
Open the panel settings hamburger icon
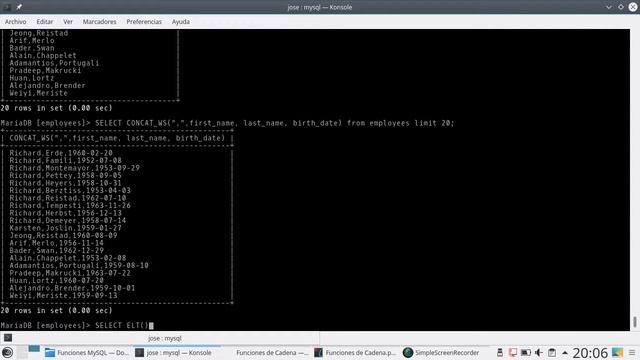(632, 353)
